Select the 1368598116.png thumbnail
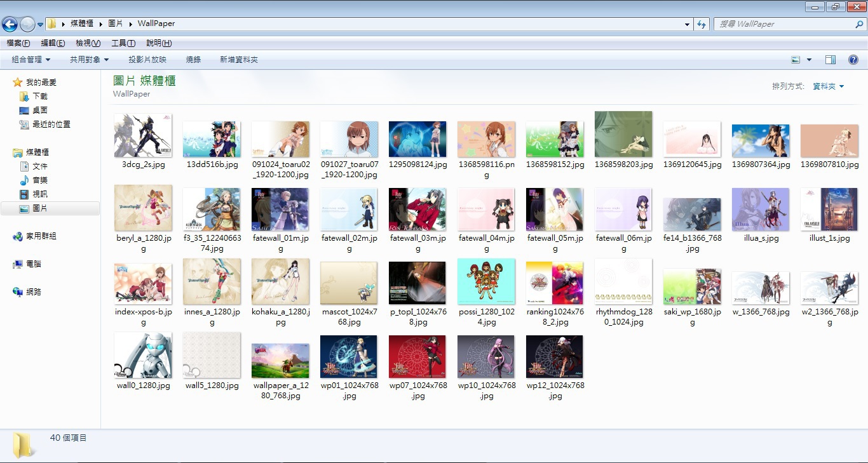Image resolution: width=868 pixels, height=463 pixels. pyautogui.click(x=486, y=139)
